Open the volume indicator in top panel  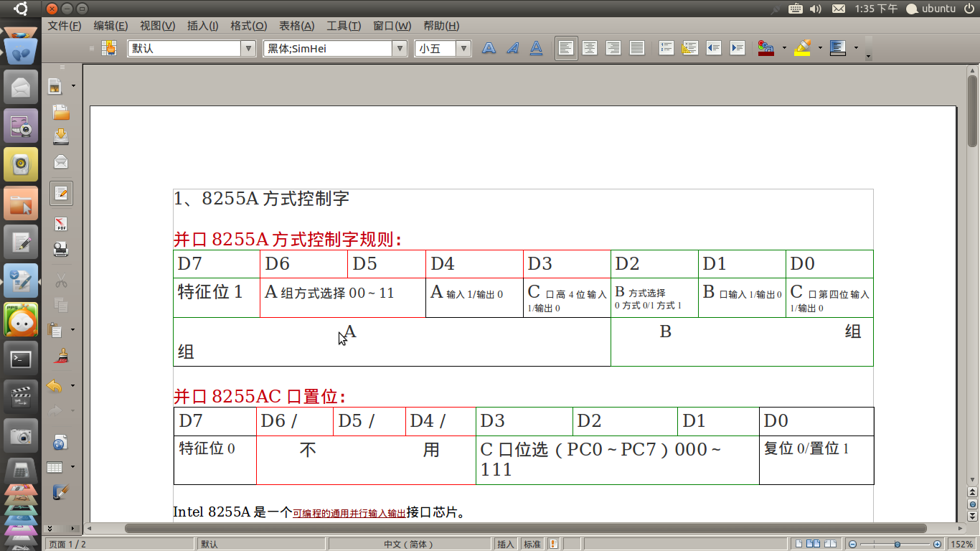815,9
